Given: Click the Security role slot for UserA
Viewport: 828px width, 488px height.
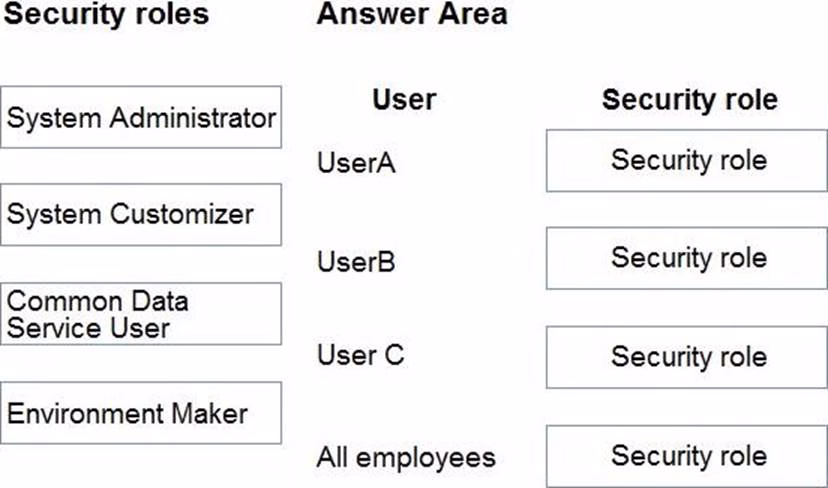Looking at the screenshot, I should tap(688, 160).
